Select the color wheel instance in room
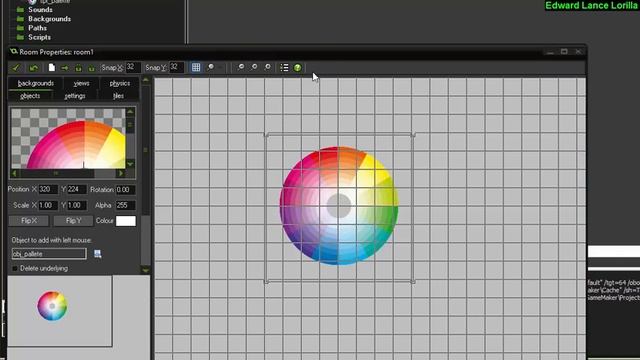 point(339,206)
